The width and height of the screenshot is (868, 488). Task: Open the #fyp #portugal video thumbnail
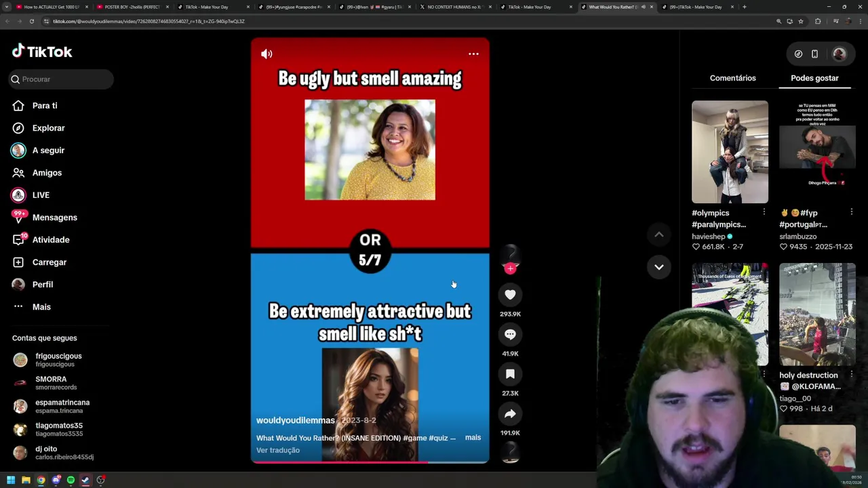[817, 152]
